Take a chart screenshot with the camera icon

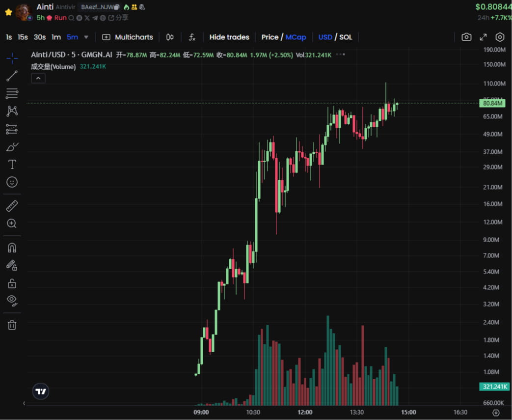[466, 37]
